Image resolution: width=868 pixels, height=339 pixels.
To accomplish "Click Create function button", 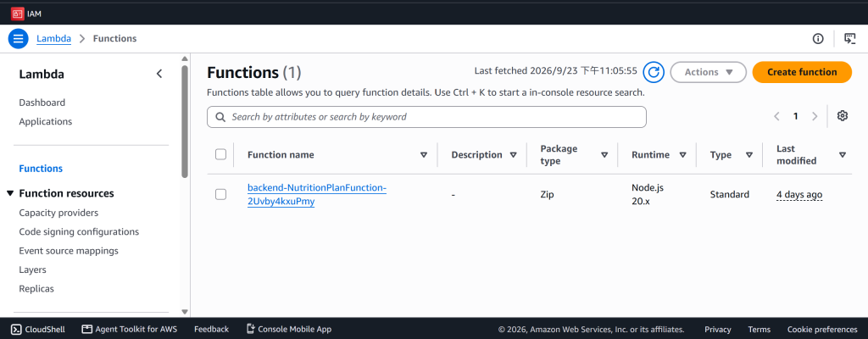I will (x=802, y=72).
